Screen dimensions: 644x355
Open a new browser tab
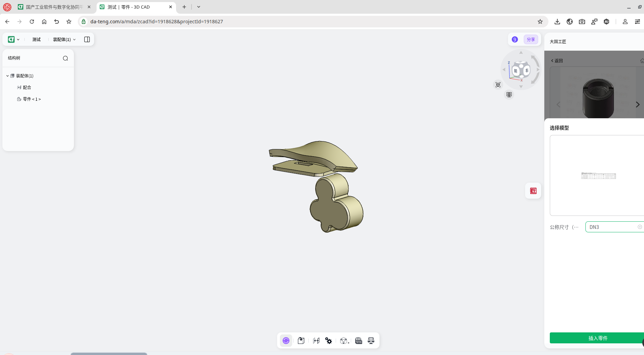click(184, 7)
